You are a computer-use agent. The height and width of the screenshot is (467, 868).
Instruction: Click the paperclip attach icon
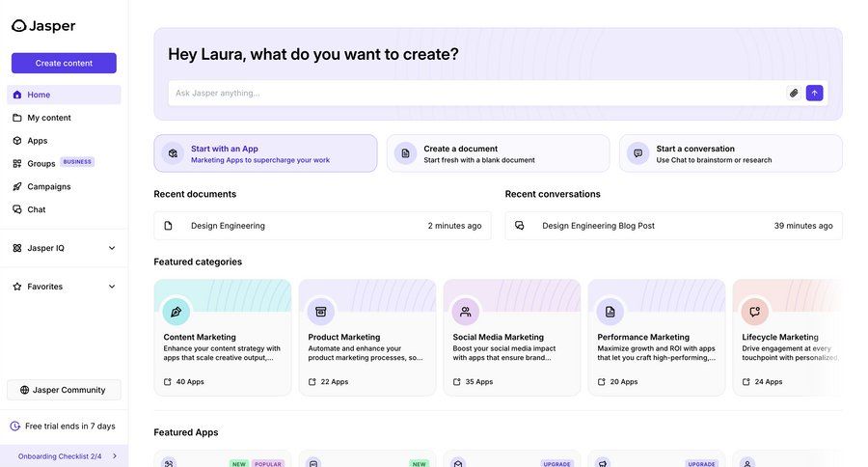794,93
